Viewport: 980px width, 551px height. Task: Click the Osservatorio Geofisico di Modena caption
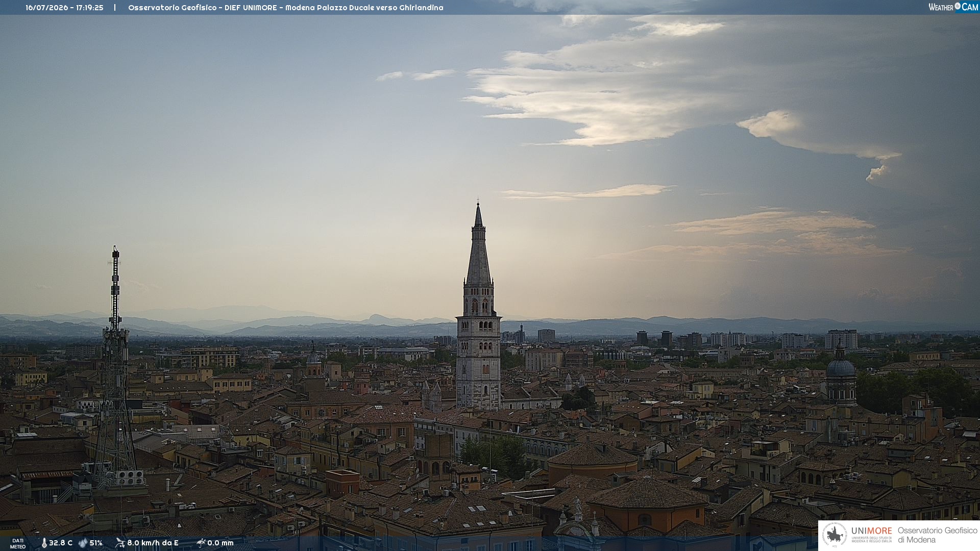pos(937,535)
